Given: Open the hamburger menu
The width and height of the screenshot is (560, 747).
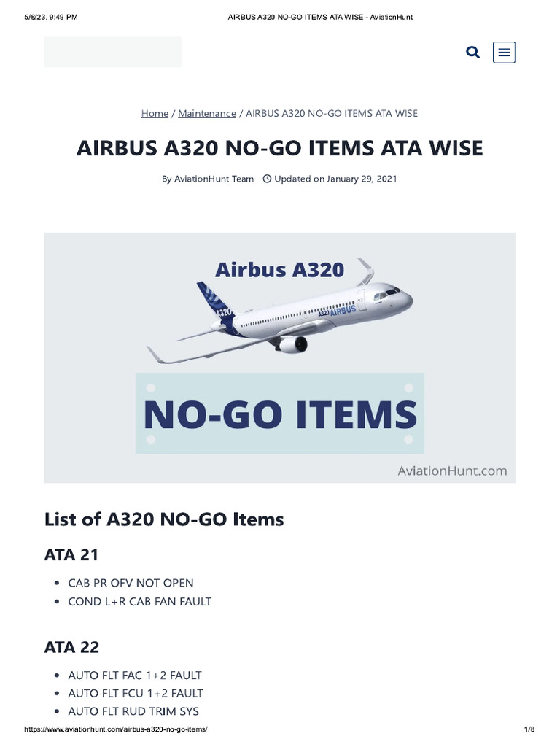Looking at the screenshot, I should pyautogui.click(x=504, y=53).
